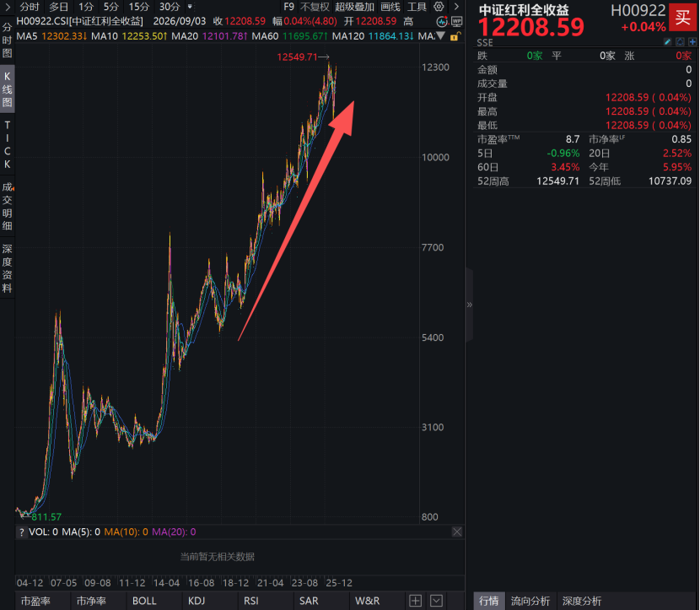The image size is (700, 610).
Task: Click the alert bell icon under quote
Action: (680, 42)
